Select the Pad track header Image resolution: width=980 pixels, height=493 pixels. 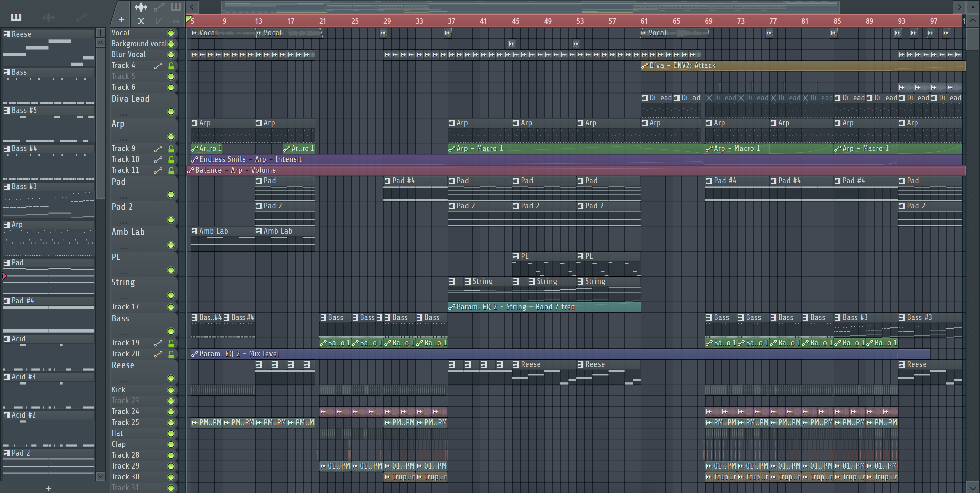pyautogui.click(x=144, y=188)
